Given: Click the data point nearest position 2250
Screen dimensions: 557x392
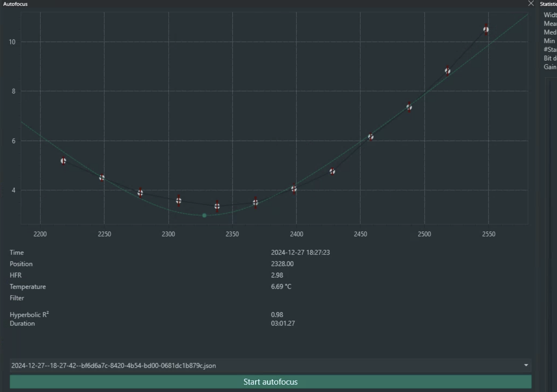Looking at the screenshot, I should point(102,178).
